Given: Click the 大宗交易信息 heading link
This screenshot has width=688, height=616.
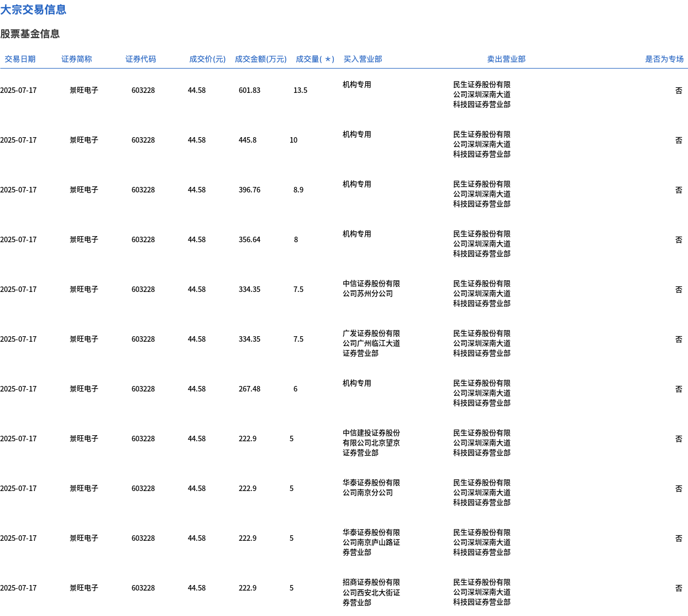Looking at the screenshot, I should click(33, 9).
